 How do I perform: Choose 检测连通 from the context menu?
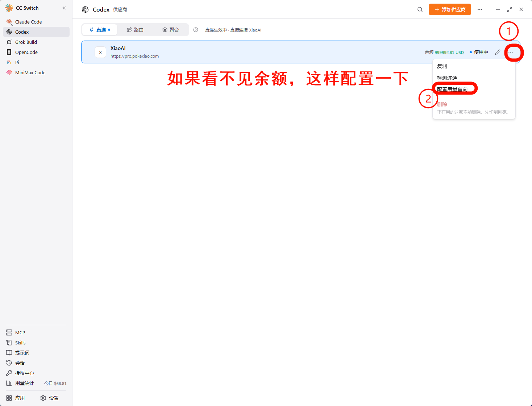474,78
